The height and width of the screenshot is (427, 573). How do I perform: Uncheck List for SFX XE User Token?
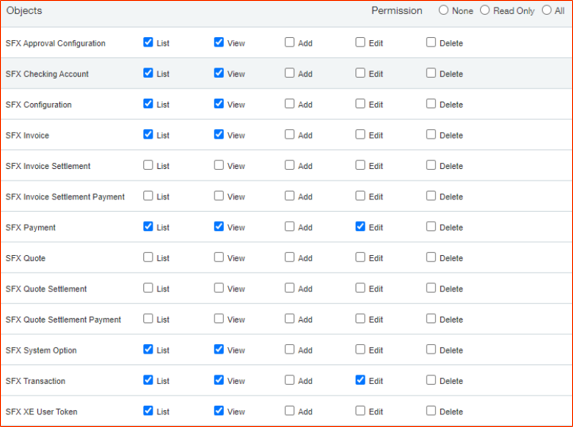(148, 411)
